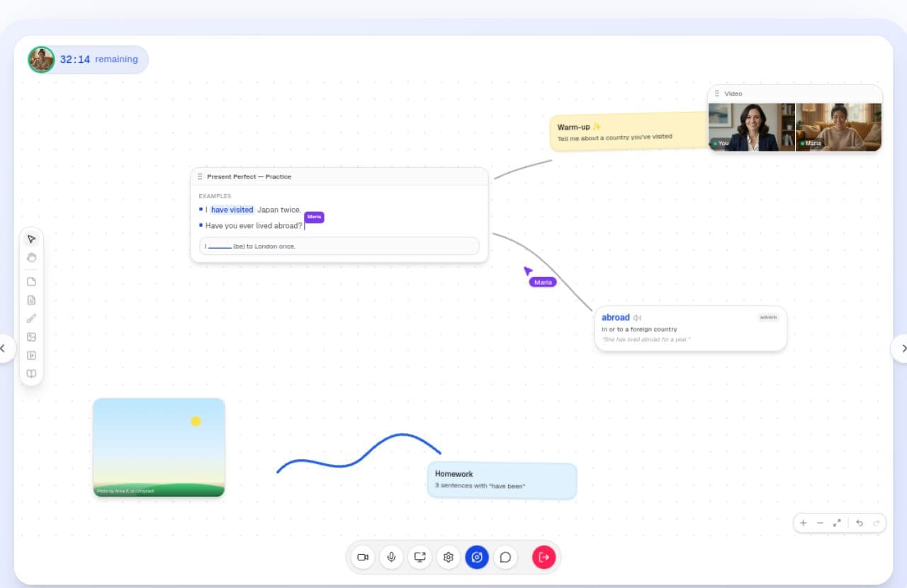Select the sunny landscape image
This screenshot has height=588, width=907.
pyautogui.click(x=159, y=447)
